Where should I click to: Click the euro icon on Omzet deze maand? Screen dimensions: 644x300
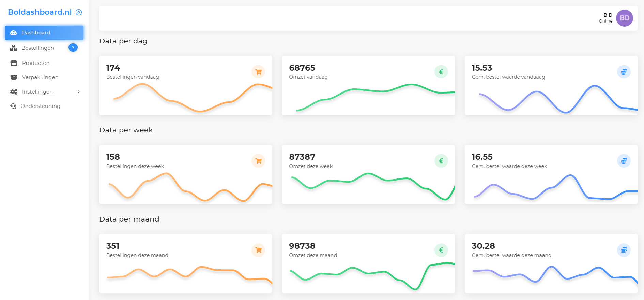click(x=441, y=250)
